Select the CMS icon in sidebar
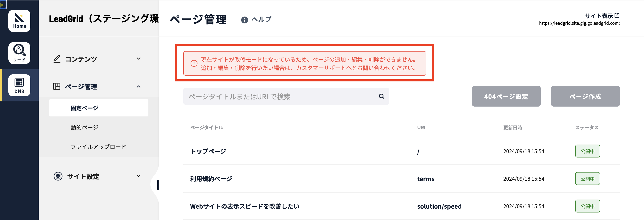This screenshot has height=220, width=644. tap(19, 85)
